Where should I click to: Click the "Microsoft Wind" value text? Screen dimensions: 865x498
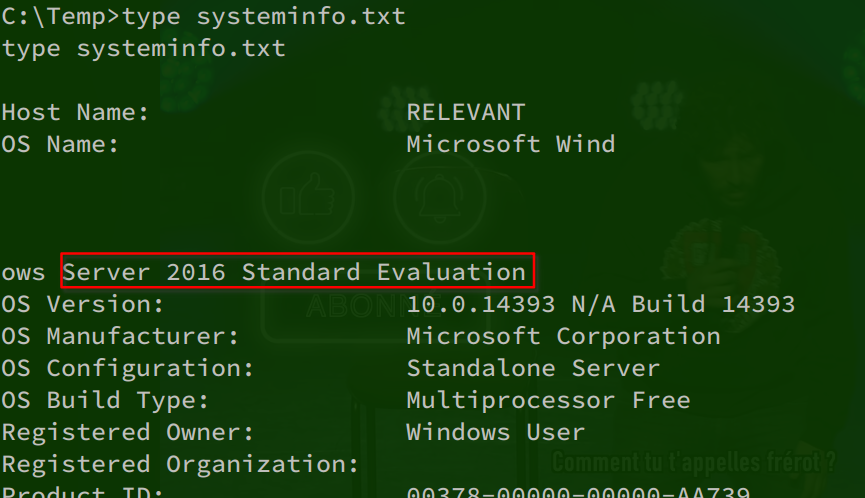click(511, 144)
